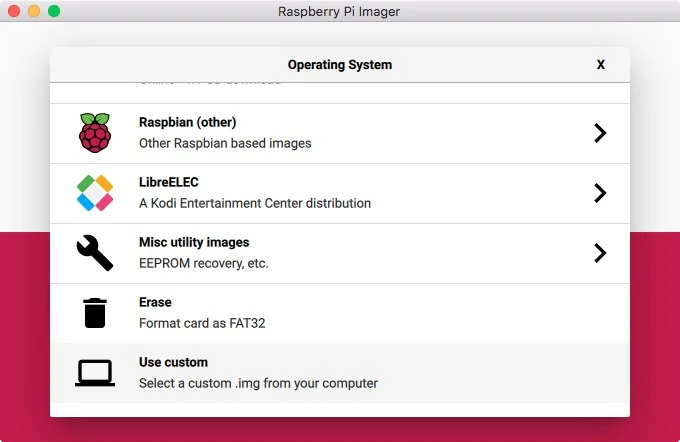
Task: Choose the Use custom title
Action: coord(173,362)
